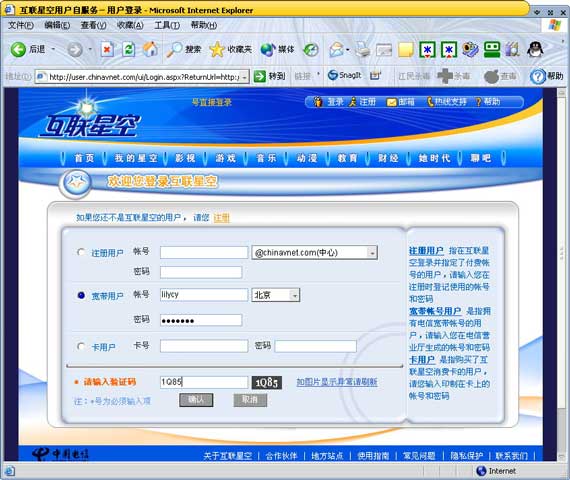Click the second green-framed star icon
Image resolution: width=570 pixels, height=480 pixels.
click(449, 49)
